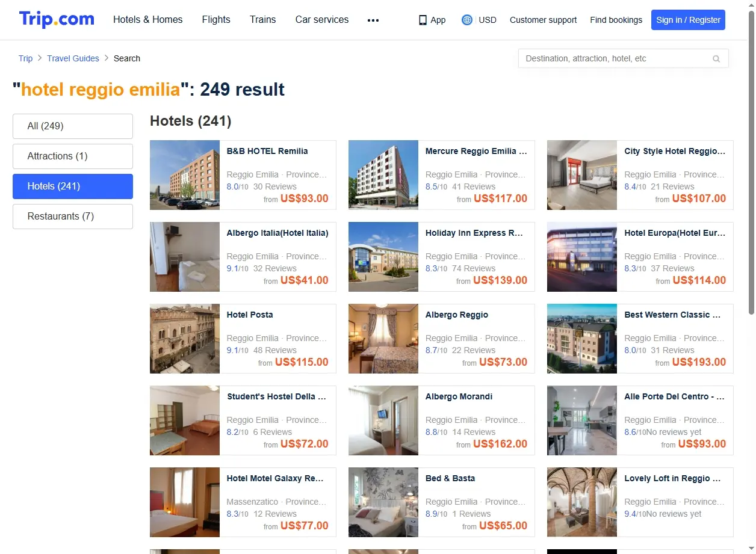Click Albergo Italia(Hotel Italia) title
756x554 pixels.
click(277, 233)
